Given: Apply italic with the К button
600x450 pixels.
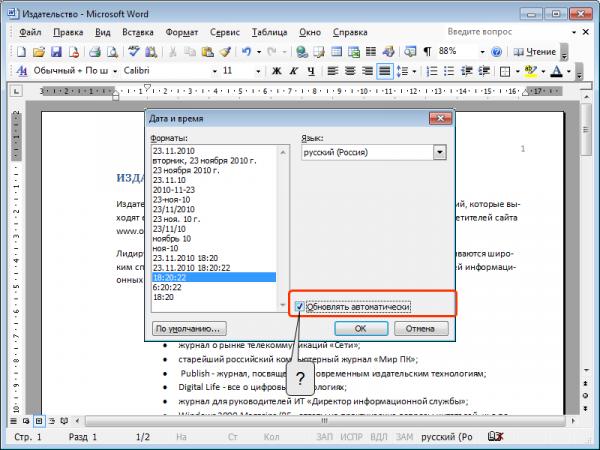Looking at the screenshot, I should tap(293, 71).
